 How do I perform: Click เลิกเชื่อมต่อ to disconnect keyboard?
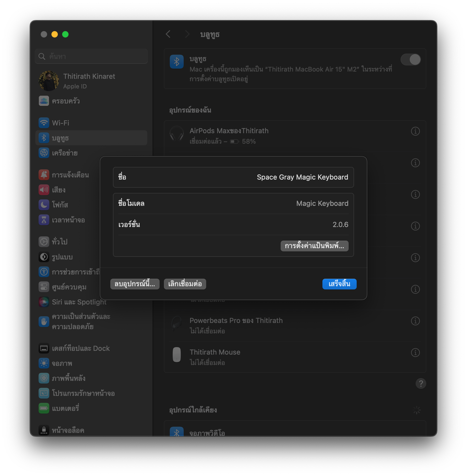pos(185,284)
